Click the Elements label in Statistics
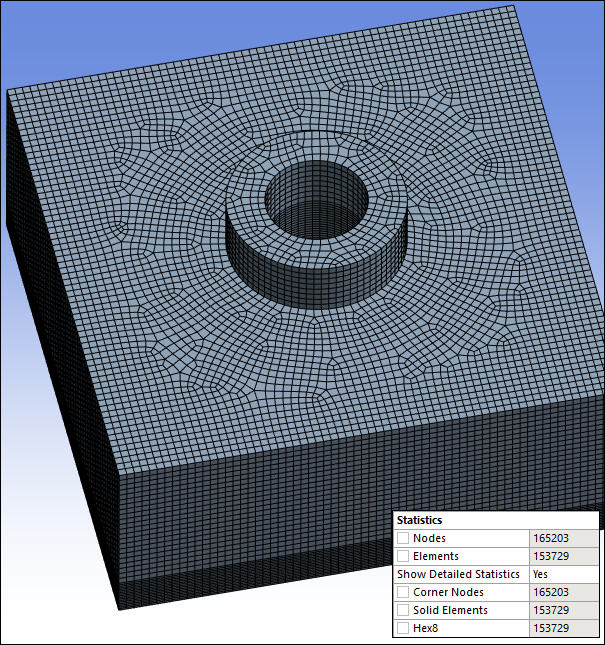Viewport: 605px width, 645px height. 436,556
